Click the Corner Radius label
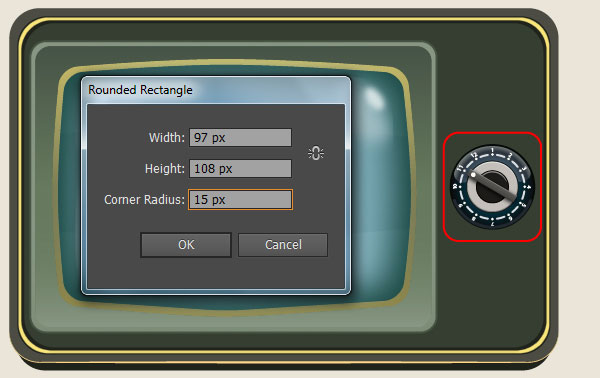Viewport: 600px width, 378px height. 144,200
